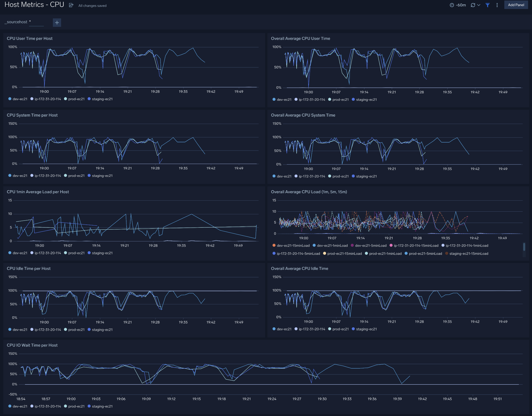Toggle dev-ec21 in CPU User Time legend

[x=19, y=99]
